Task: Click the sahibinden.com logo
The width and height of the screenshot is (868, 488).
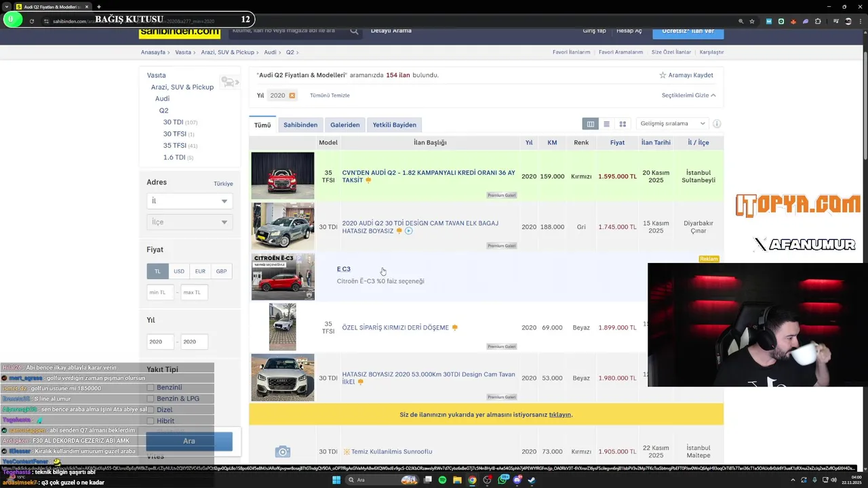Action: pos(180,32)
